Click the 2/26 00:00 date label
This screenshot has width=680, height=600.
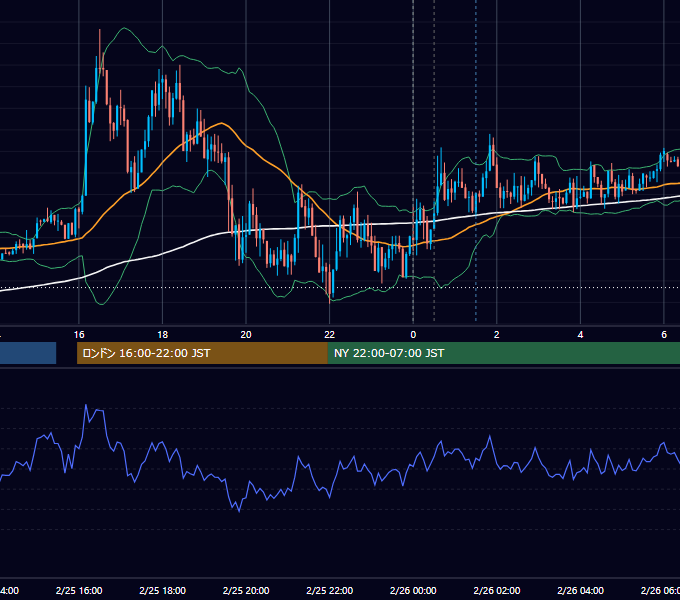tap(413, 590)
